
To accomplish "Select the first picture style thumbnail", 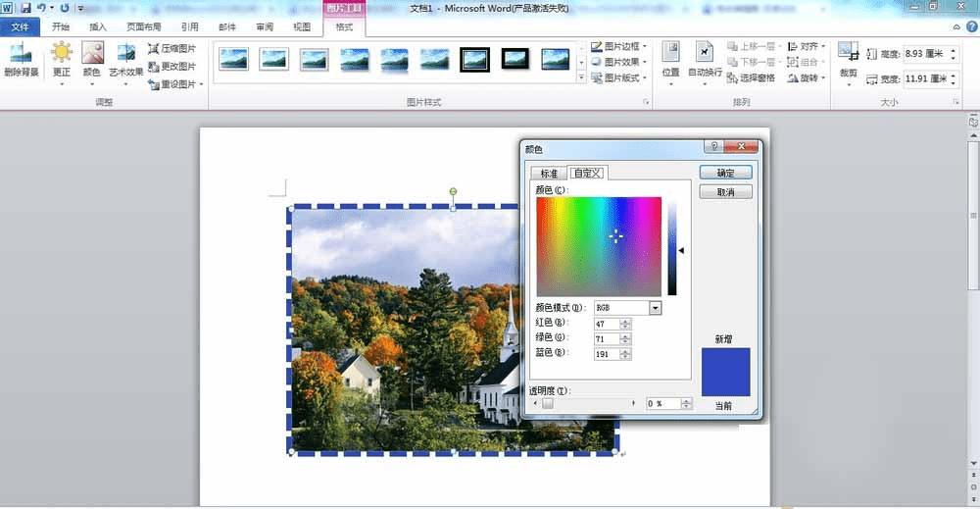I will click(x=234, y=60).
